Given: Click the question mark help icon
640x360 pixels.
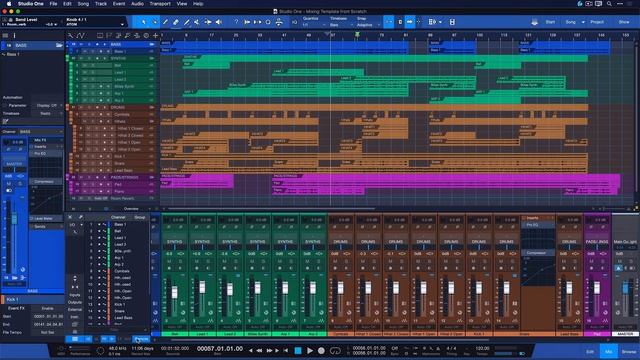Looking at the screenshot, I should (x=236, y=22).
